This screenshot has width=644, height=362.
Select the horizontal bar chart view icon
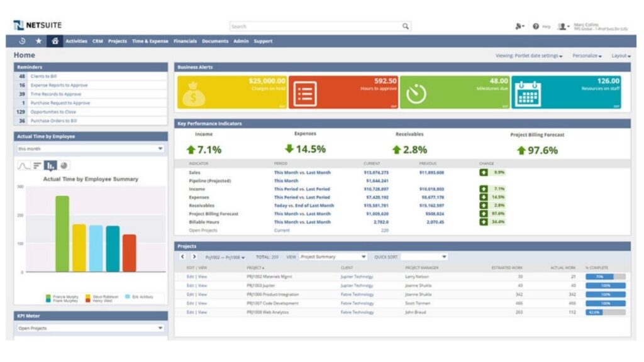coord(37,165)
